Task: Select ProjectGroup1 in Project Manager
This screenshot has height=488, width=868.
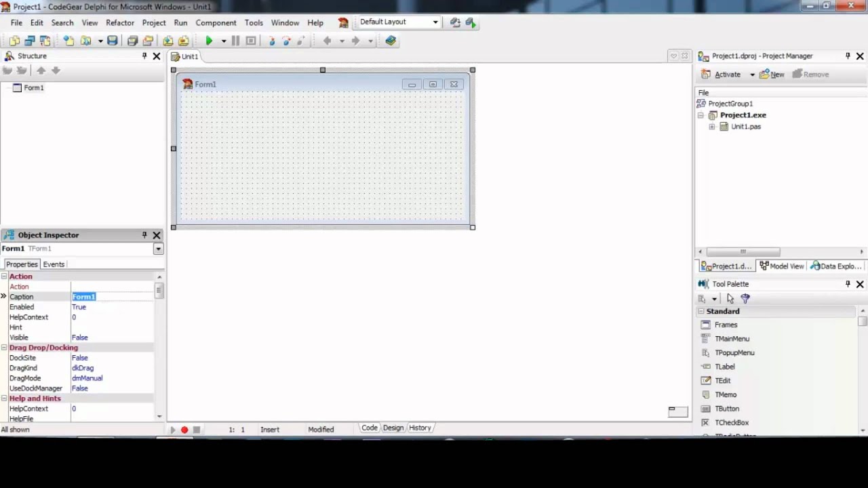Action: coord(730,104)
